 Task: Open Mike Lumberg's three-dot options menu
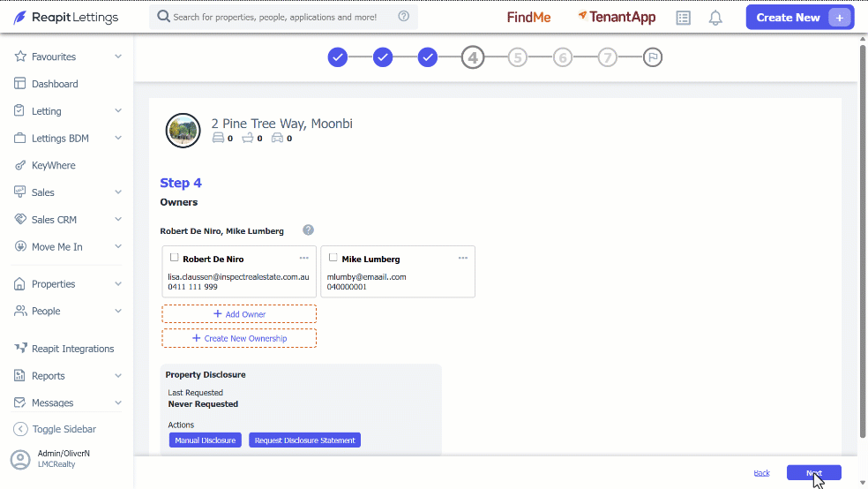pyautogui.click(x=463, y=258)
